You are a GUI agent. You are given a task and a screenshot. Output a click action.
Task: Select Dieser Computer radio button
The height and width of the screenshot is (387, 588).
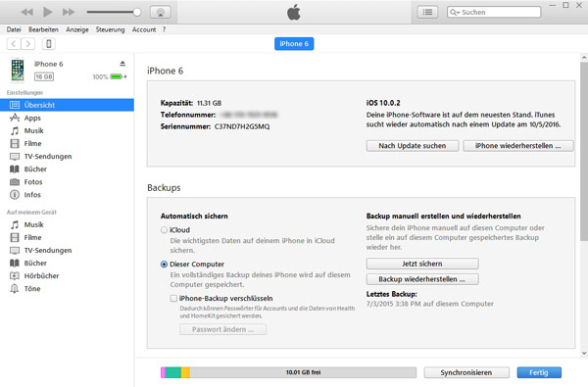click(x=164, y=265)
